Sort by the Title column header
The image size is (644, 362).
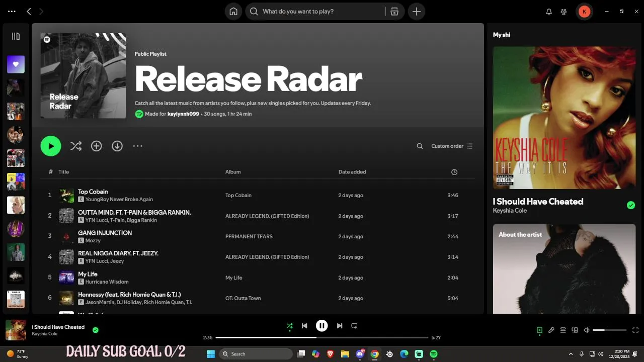tap(63, 172)
